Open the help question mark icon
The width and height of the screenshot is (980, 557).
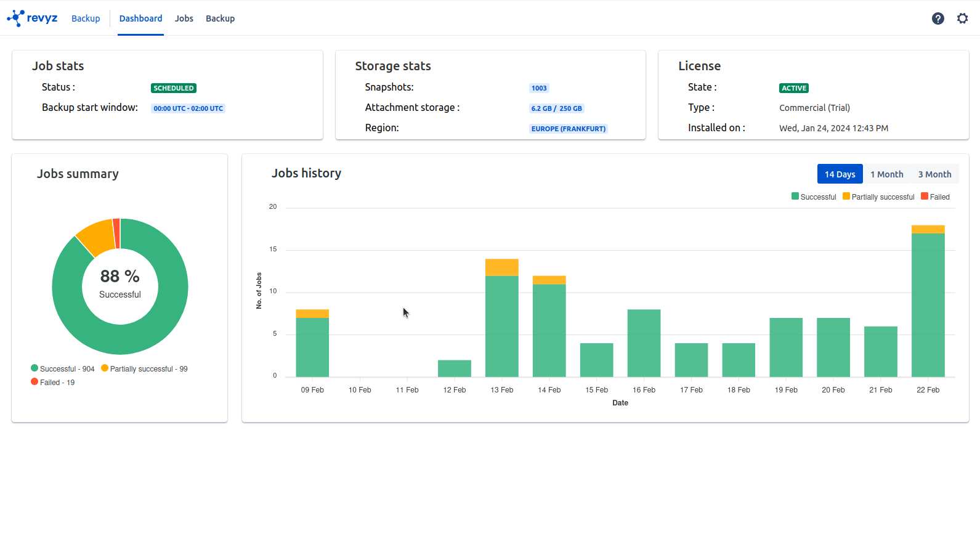(x=937, y=18)
